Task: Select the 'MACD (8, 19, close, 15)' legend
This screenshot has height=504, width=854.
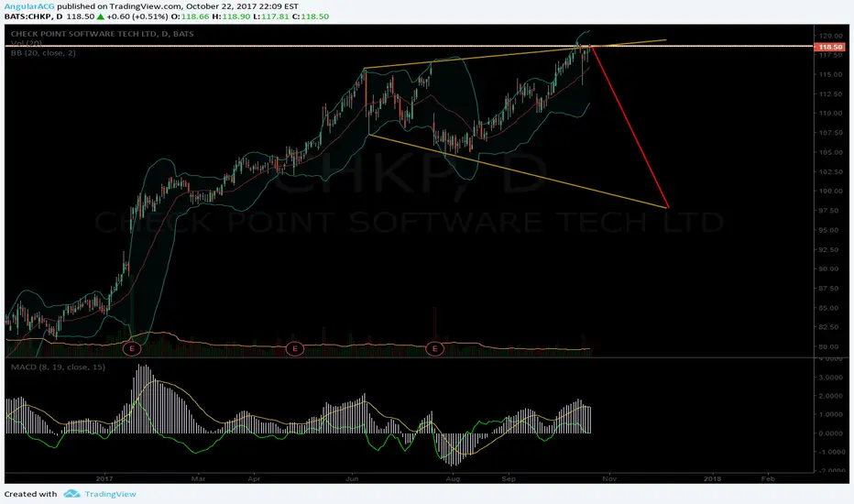Action: [x=59, y=367]
